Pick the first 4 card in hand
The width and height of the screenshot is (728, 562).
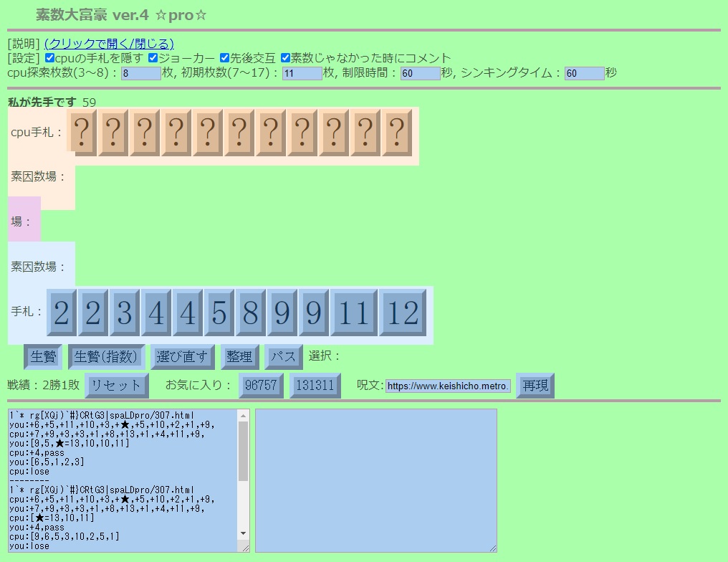[156, 312]
